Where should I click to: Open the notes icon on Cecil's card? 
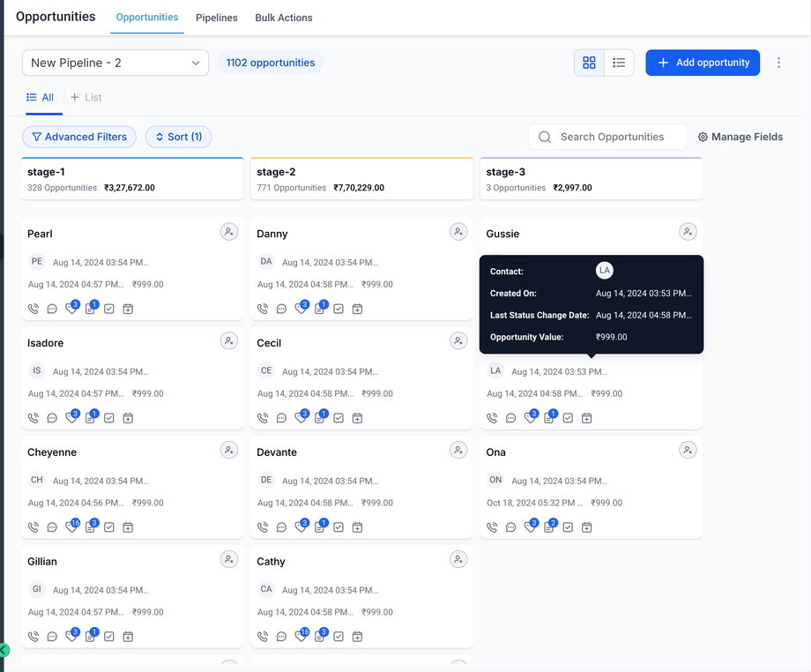319,418
